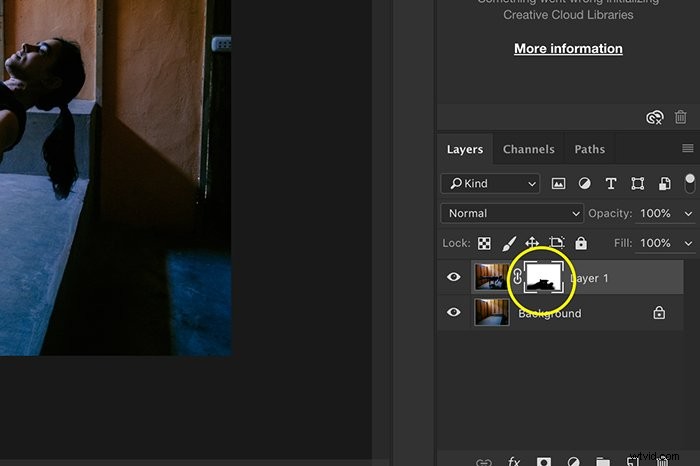The image size is (700, 466).
Task: Toggle lock transparent pixels
Action: tap(484, 243)
